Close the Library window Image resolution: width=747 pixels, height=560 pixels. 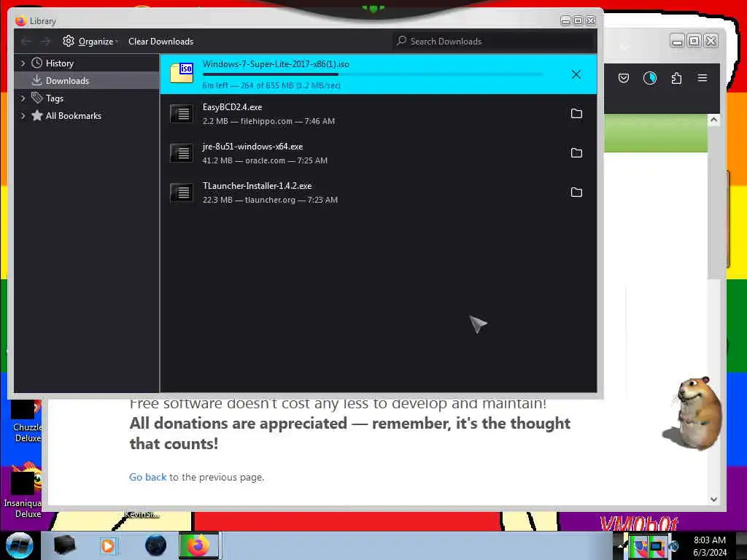[x=591, y=20]
